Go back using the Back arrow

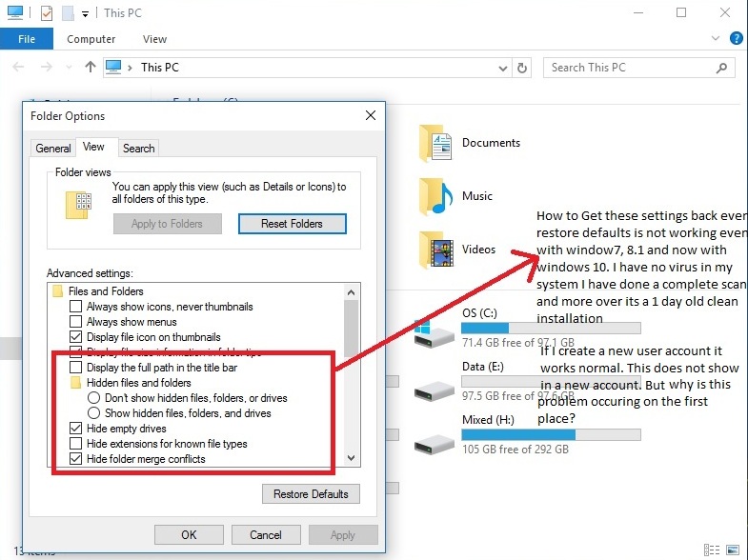18,68
